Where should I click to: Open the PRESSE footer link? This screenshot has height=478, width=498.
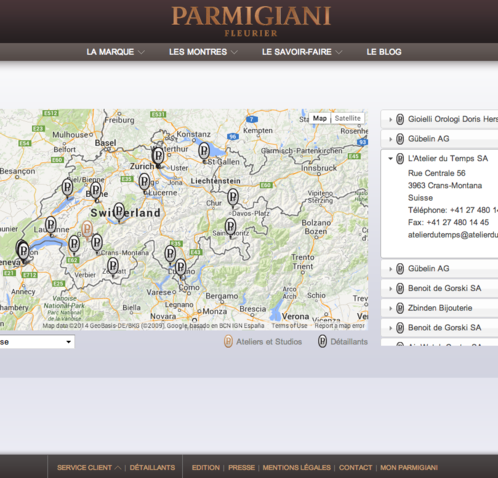pos(241,468)
